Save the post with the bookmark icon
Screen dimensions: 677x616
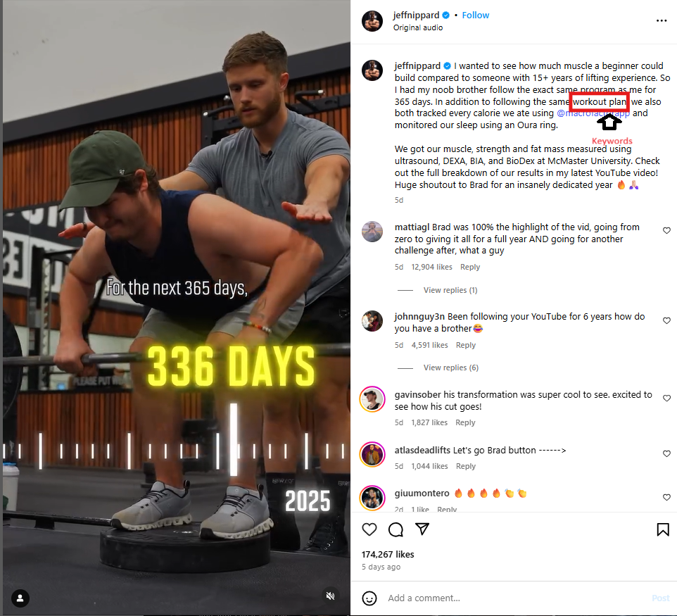[663, 529]
